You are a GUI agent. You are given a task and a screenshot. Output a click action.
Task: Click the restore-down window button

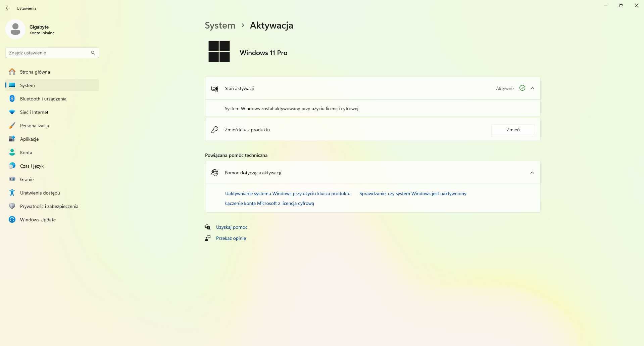tap(621, 5)
